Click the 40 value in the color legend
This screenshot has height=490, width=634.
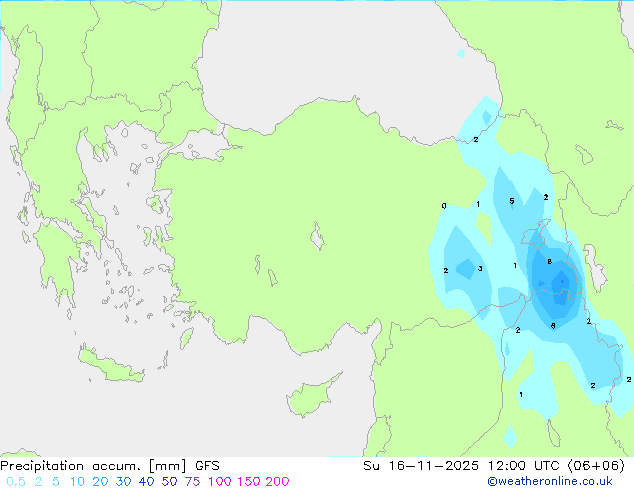(x=146, y=482)
